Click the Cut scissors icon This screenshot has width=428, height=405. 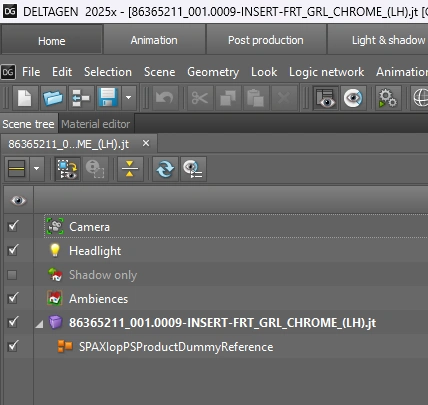click(x=200, y=98)
